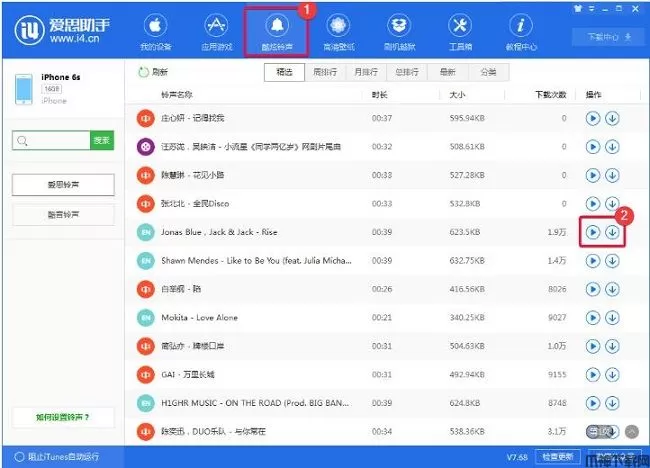This screenshot has width=650, height=468.
Task: Click the green 搜索 search button
Action: click(x=101, y=141)
